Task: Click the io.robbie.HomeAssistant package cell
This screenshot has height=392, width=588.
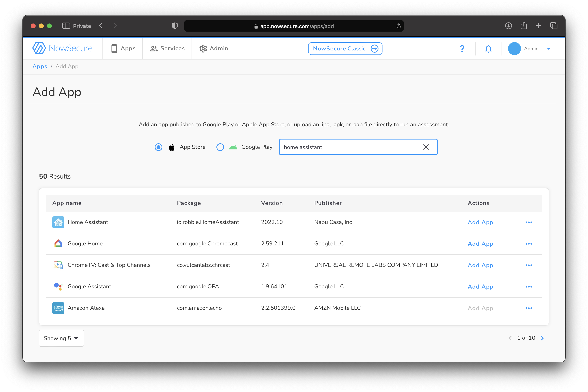Action: coord(208,222)
